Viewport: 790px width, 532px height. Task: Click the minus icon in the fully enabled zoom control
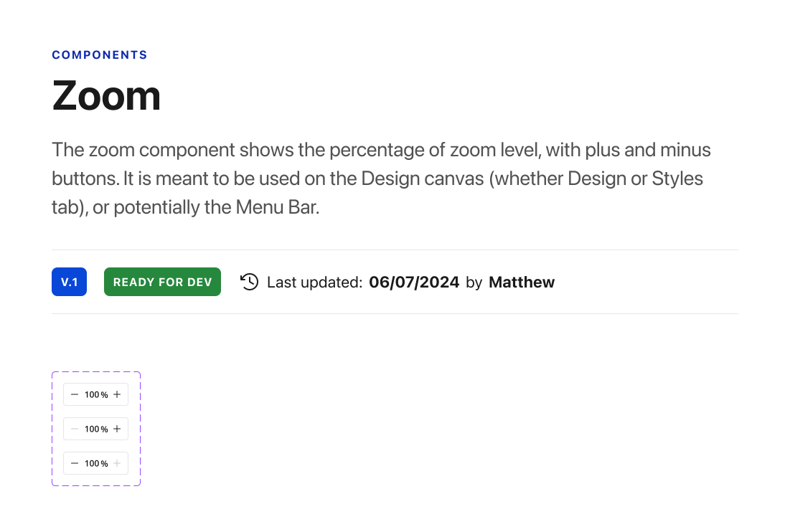coord(75,394)
